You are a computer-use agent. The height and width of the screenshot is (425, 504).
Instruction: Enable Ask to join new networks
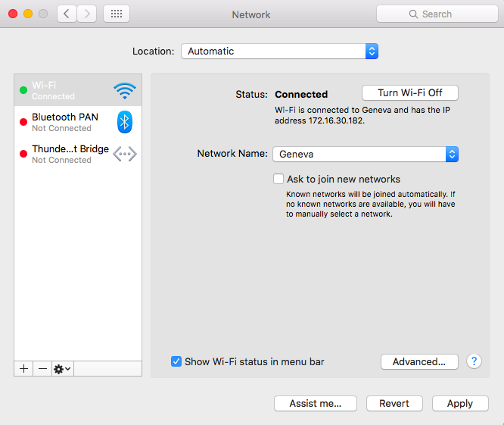pyautogui.click(x=278, y=180)
